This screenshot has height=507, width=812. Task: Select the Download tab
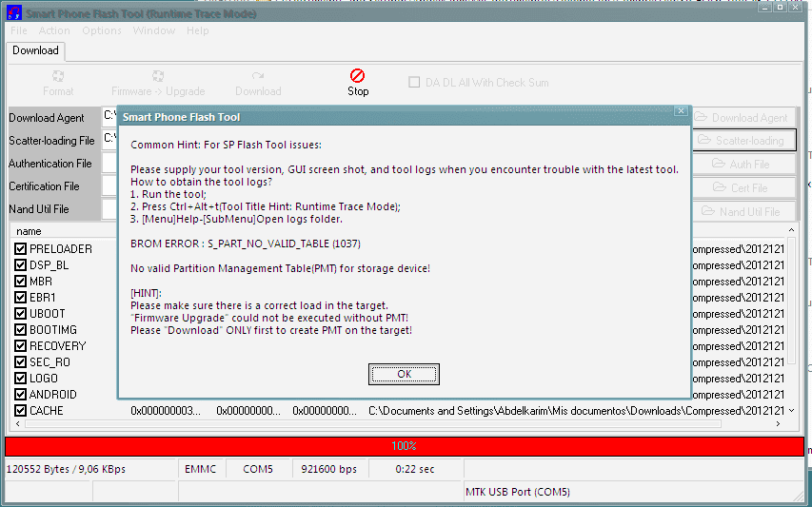pyautogui.click(x=35, y=50)
